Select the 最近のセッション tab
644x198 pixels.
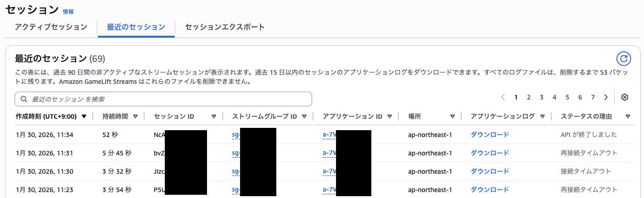click(136, 27)
